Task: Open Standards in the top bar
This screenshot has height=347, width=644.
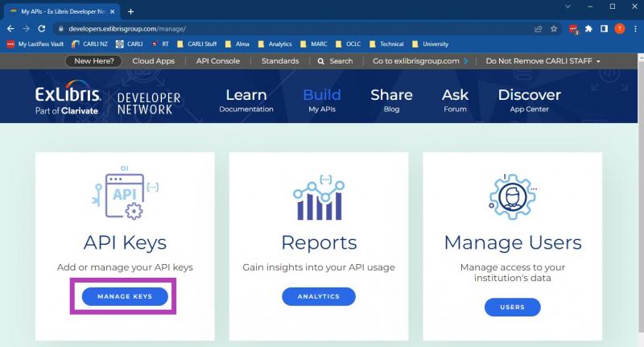Action: click(280, 61)
